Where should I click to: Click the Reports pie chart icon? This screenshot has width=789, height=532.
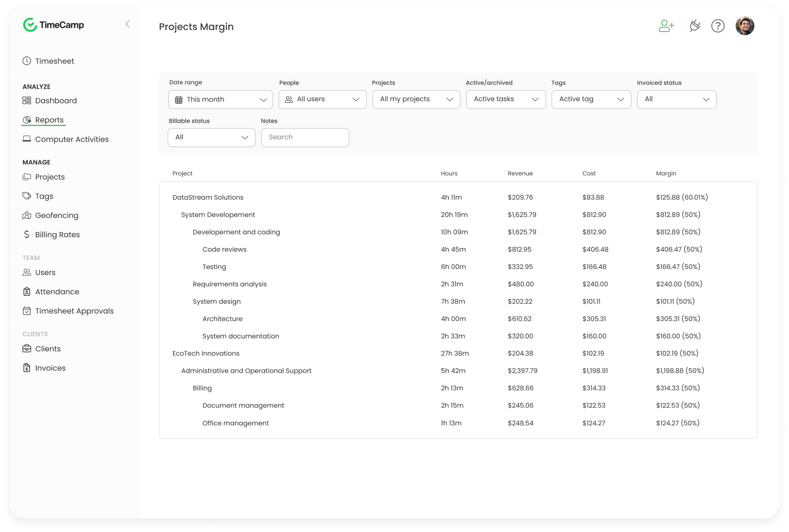27,120
